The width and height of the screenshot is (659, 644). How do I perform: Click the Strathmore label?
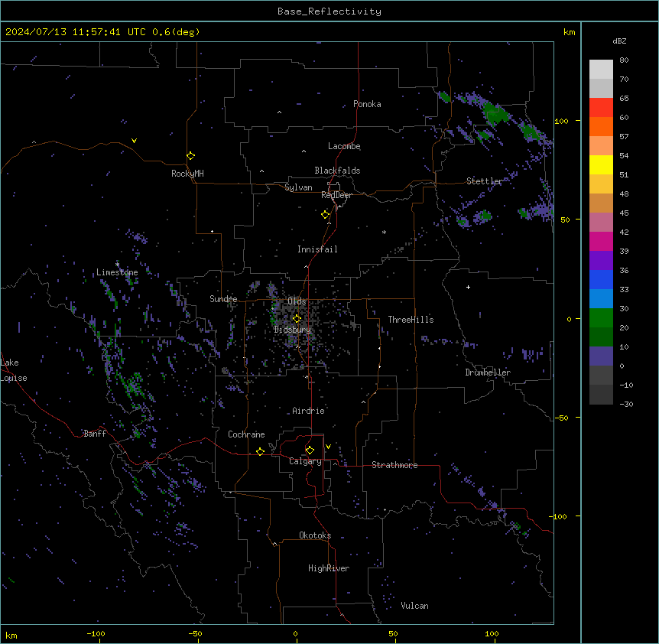click(394, 465)
